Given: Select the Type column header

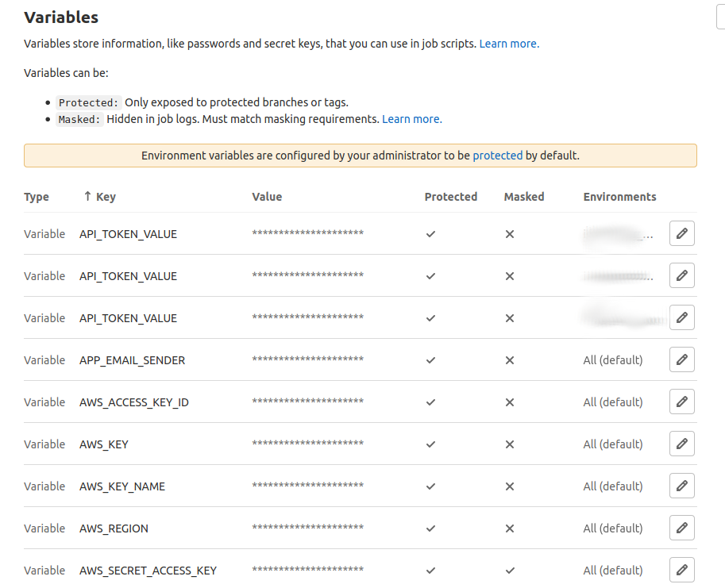Looking at the screenshot, I should (x=37, y=196).
